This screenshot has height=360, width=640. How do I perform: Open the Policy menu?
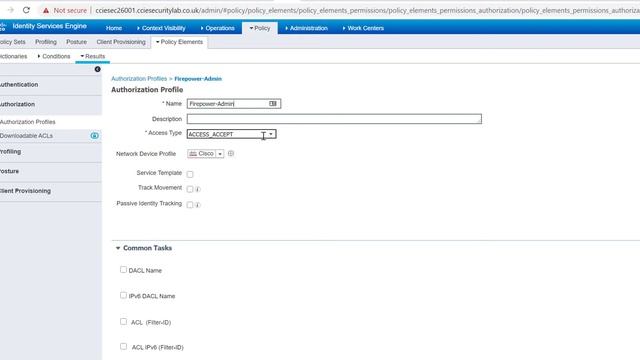click(260, 28)
